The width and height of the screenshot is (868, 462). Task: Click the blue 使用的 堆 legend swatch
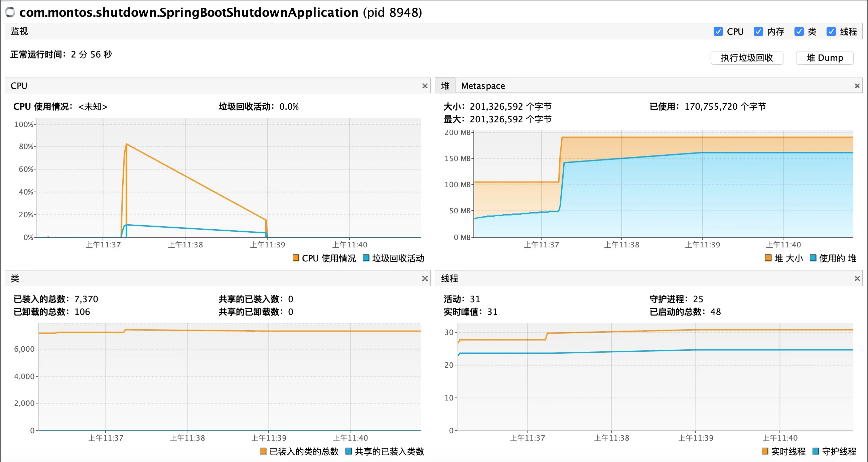pyautogui.click(x=813, y=258)
